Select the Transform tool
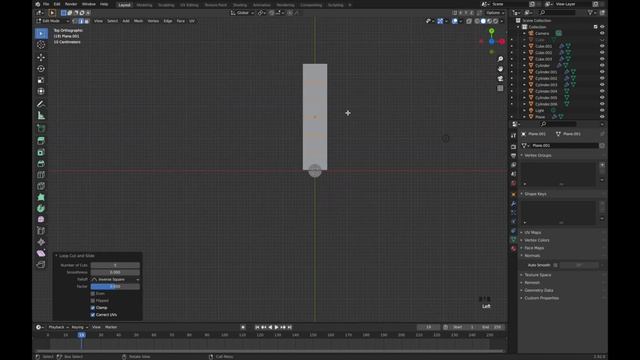The image size is (640, 360). click(41, 91)
